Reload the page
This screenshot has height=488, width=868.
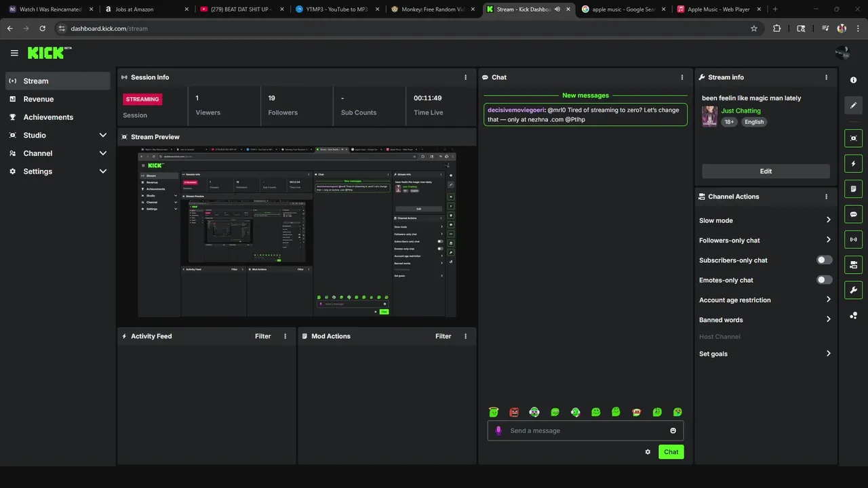(x=42, y=28)
